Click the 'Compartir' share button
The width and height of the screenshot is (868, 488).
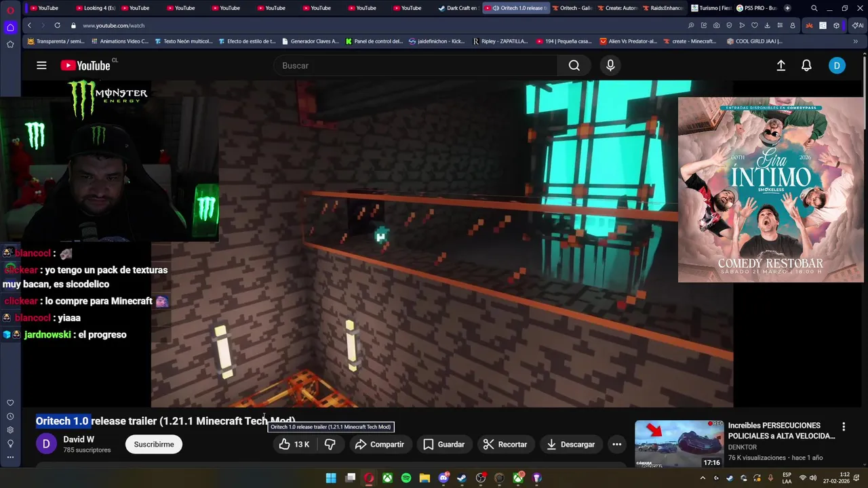(x=380, y=445)
